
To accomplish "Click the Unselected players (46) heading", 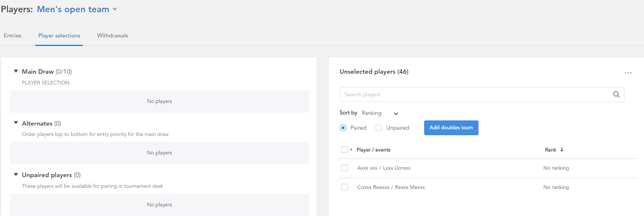I will pos(374,72).
